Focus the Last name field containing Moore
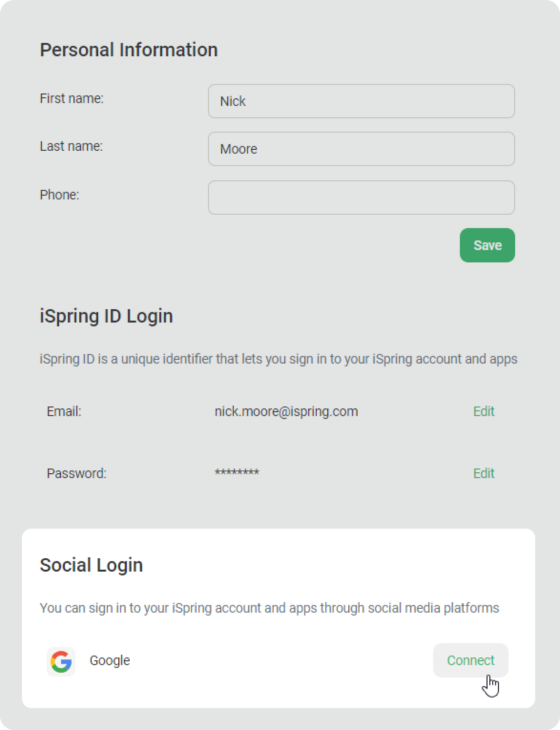 361,149
